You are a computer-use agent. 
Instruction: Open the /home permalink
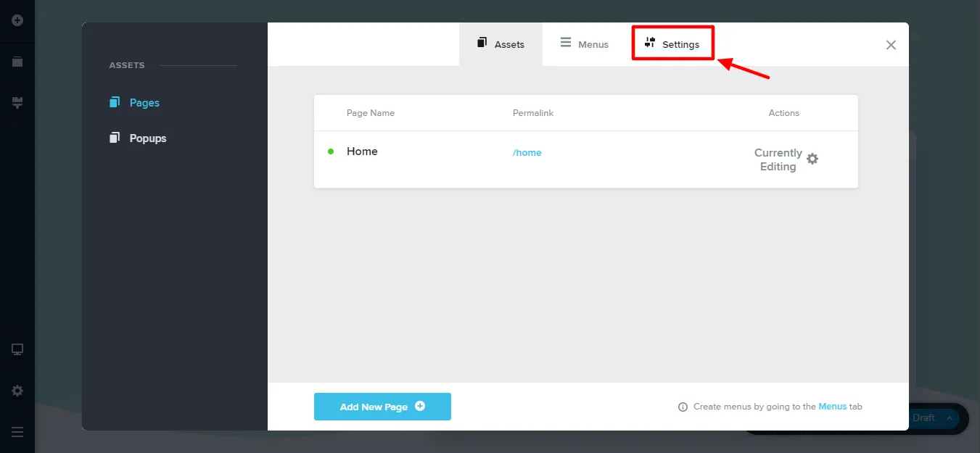point(527,153)
